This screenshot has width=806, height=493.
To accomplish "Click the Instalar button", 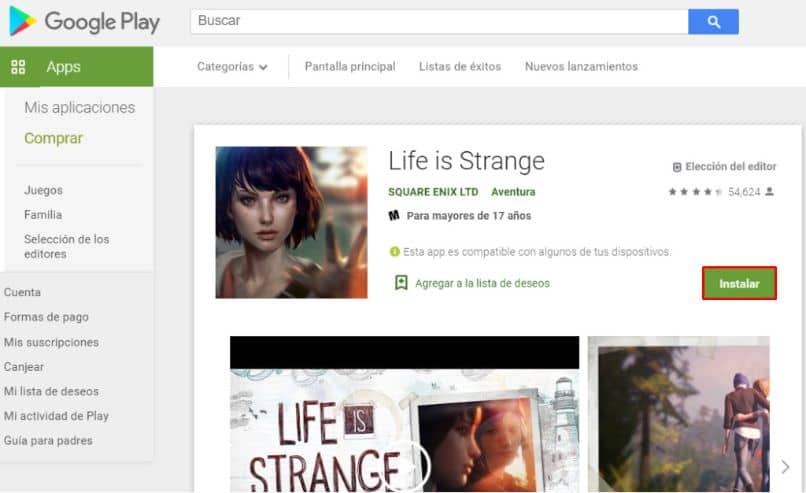I will coord(739,283).
